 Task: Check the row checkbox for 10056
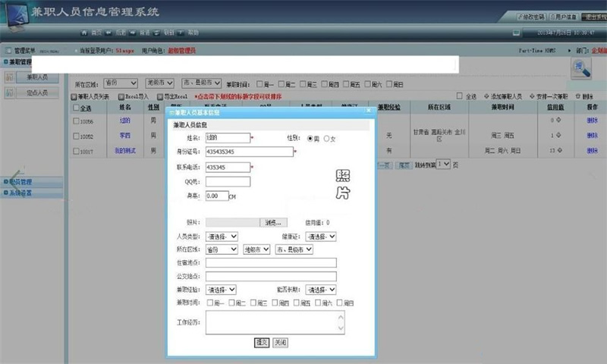[x=77, y=121]
